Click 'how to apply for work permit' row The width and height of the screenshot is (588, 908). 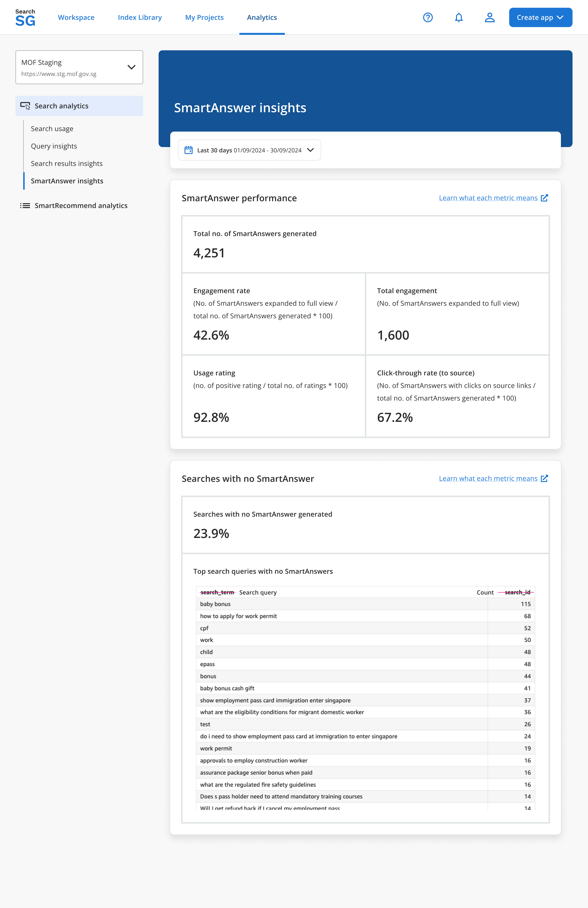point(365,616)
